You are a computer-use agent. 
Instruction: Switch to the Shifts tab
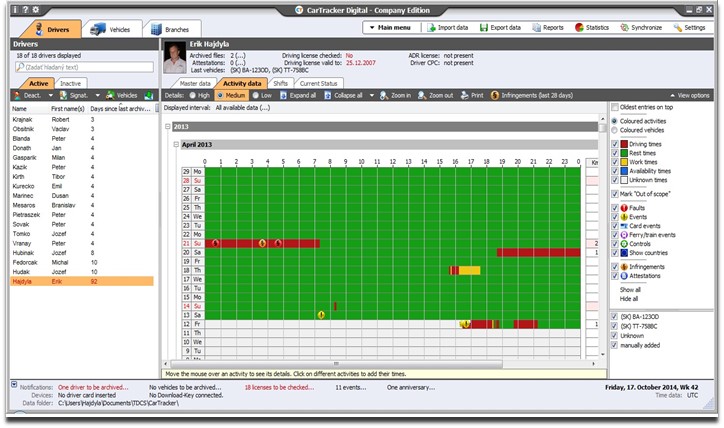pyautogui.click(x=280, y=83)
